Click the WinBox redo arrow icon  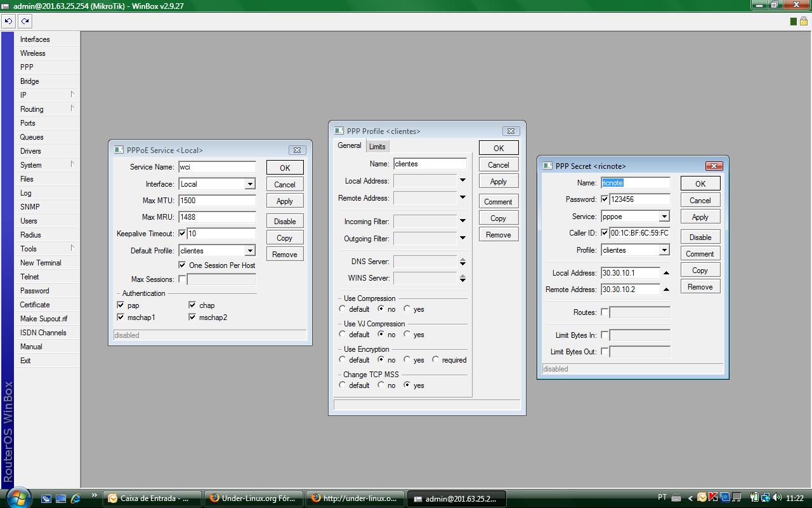(25, 21)
